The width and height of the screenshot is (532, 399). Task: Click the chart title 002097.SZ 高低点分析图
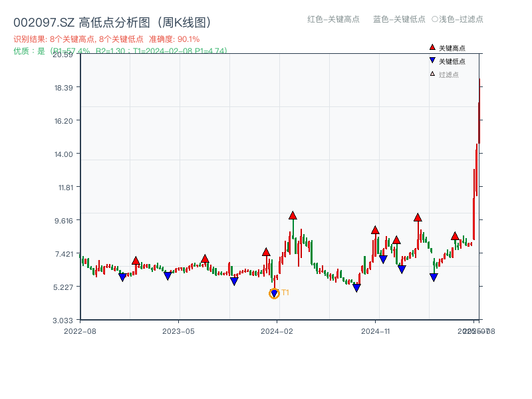click(112, 23)
